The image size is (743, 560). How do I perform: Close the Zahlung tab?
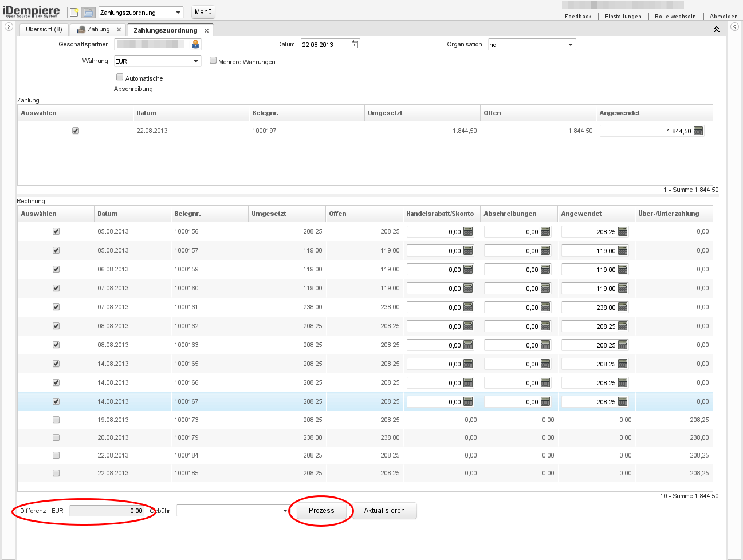[119, 30]
